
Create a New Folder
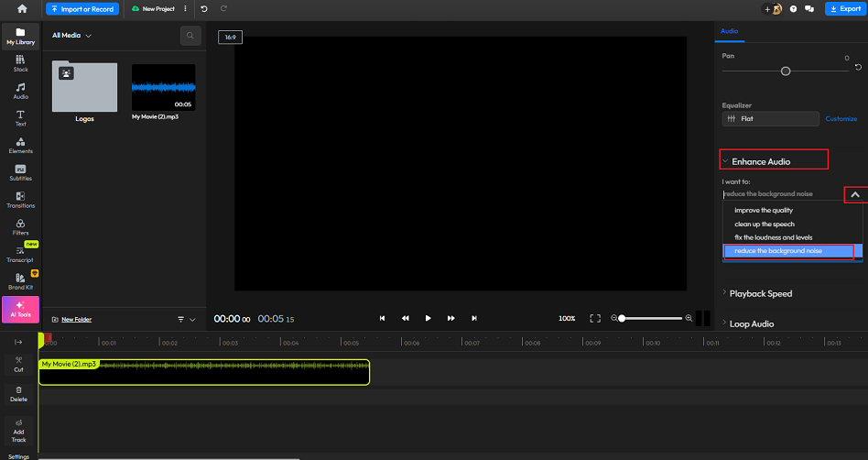pos(71,319)
